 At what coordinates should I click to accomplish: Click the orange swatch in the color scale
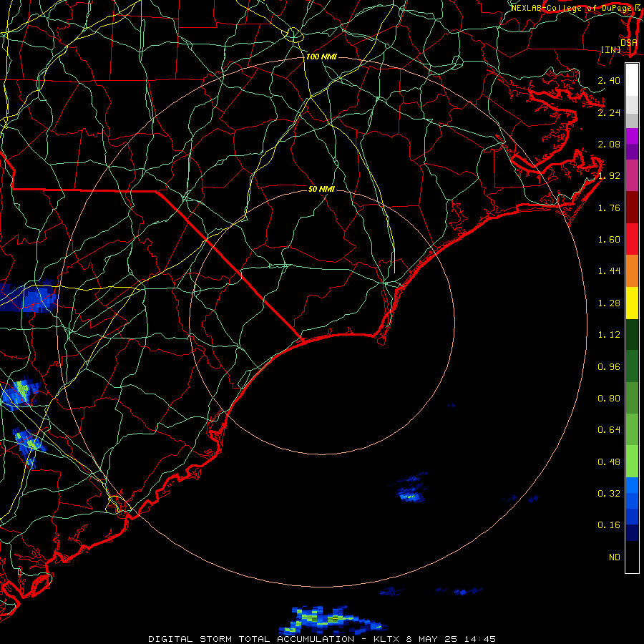pos(632,271)
